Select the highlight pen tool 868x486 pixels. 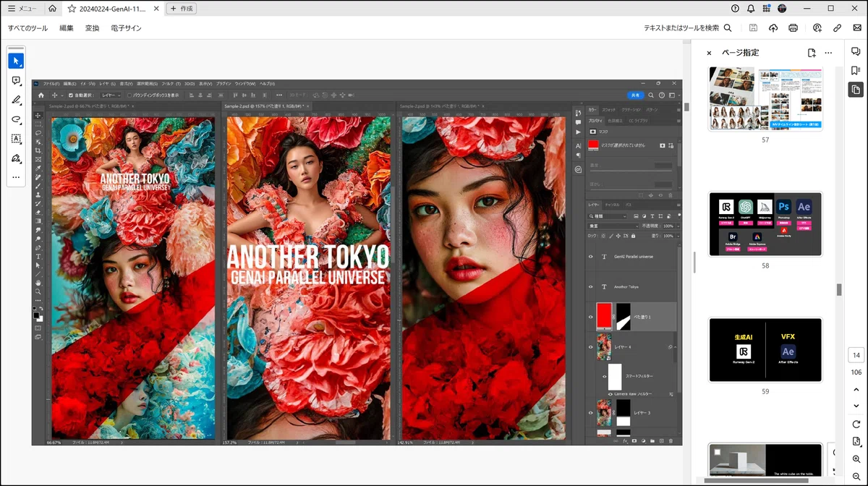[x=16, y=100]
